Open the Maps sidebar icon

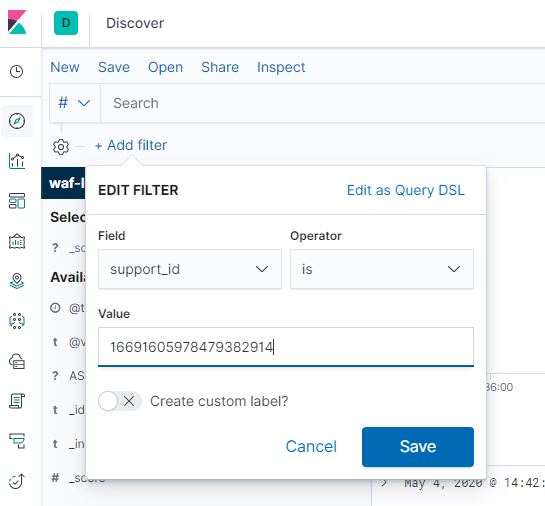point(17,281)
